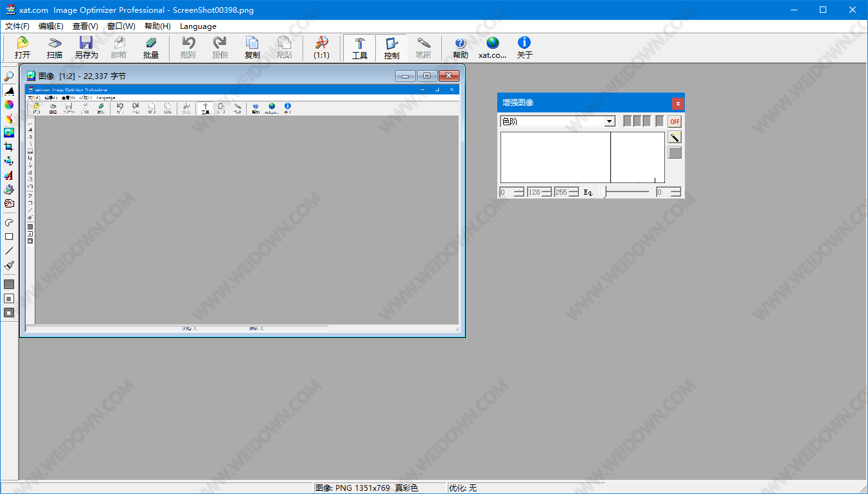The height and width of the screenshot is (494, 868).
Task: Expand the 色阶 dropdown in 增强图像 panel
Action: [610, 121]
